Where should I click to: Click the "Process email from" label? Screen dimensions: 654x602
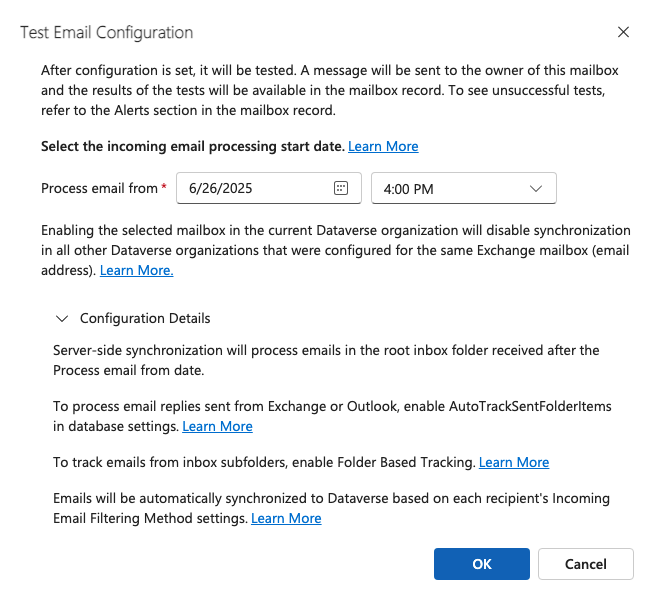tap(99, 188)
